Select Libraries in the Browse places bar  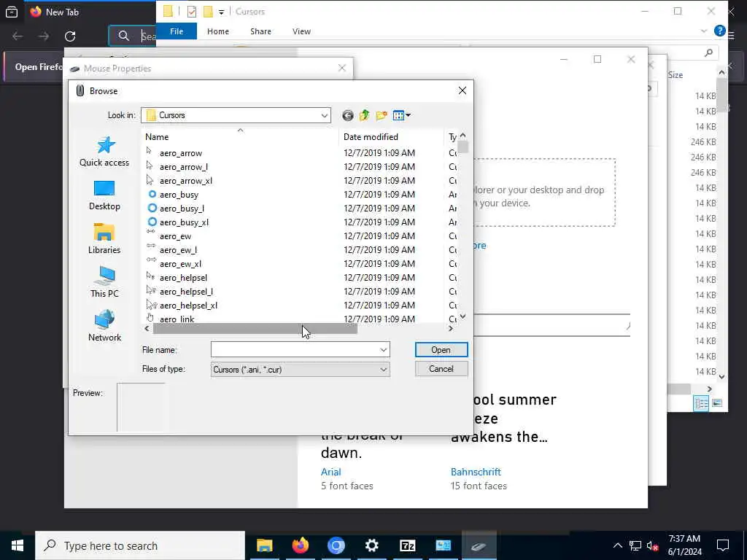click(104, 239)
